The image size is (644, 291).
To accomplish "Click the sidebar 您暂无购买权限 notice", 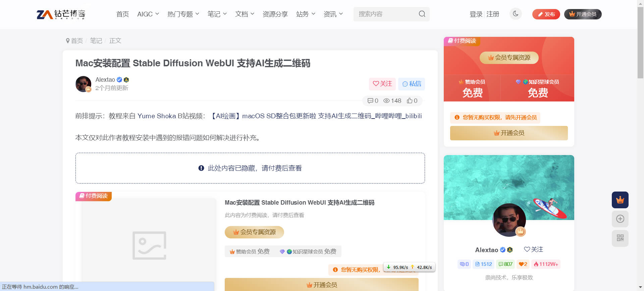I will pos(495,118).
